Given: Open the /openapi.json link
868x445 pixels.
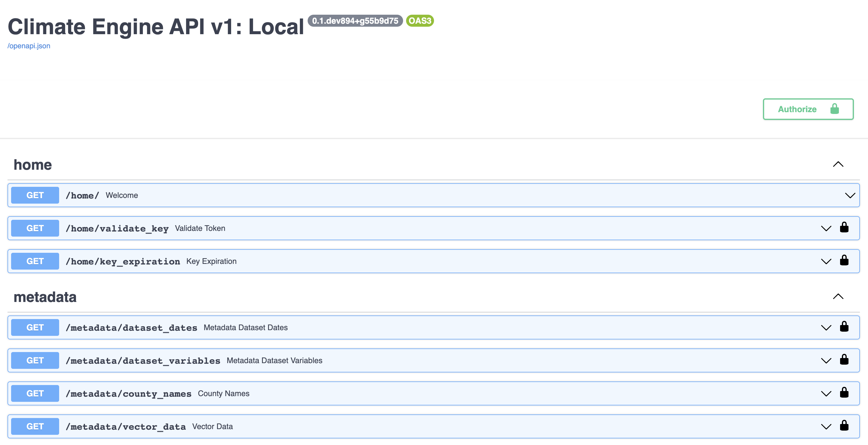Looking at the screenshot, I should coord(29,46).
